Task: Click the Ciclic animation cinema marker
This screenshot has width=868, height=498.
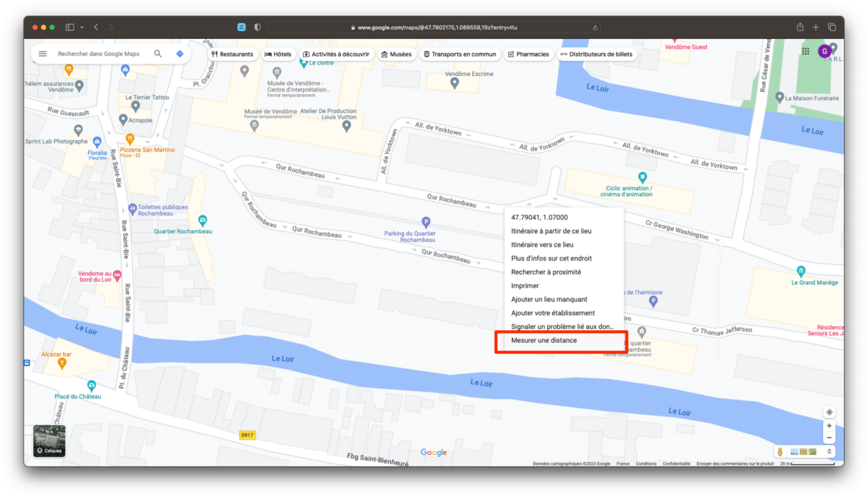Action: (643, 177)
